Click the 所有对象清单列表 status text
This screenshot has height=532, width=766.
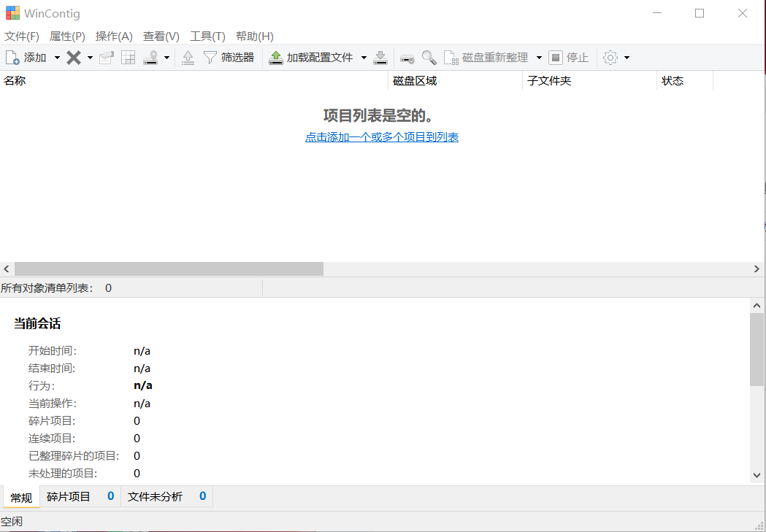click(47, 288)
